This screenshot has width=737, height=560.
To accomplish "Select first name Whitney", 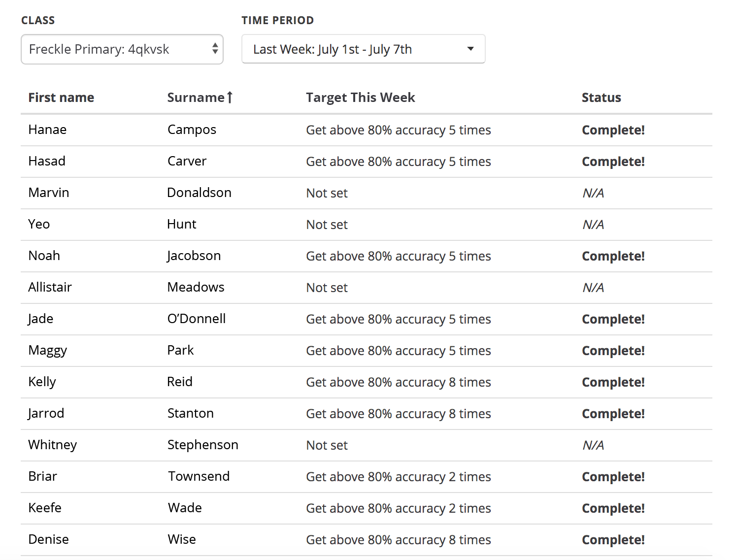I will pos(53,445).
